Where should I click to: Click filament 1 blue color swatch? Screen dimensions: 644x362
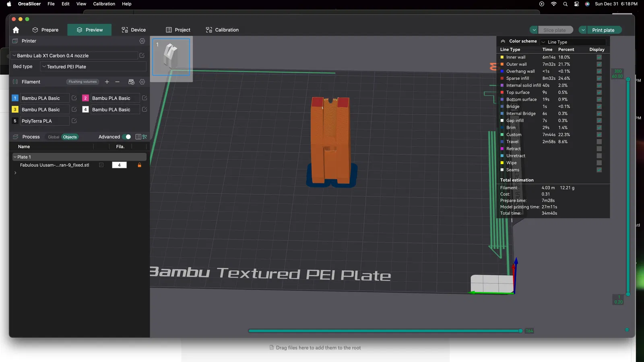tap(15, 98)
